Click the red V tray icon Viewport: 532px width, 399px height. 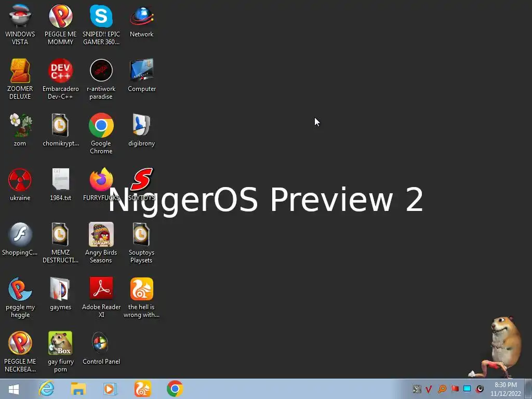click(429, 389)
